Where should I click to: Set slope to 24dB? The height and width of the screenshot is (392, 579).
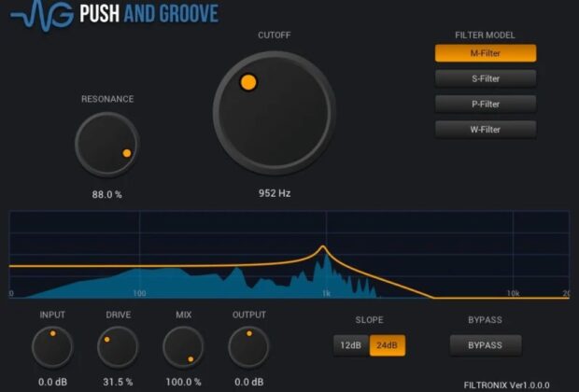[x=387, y=345]
